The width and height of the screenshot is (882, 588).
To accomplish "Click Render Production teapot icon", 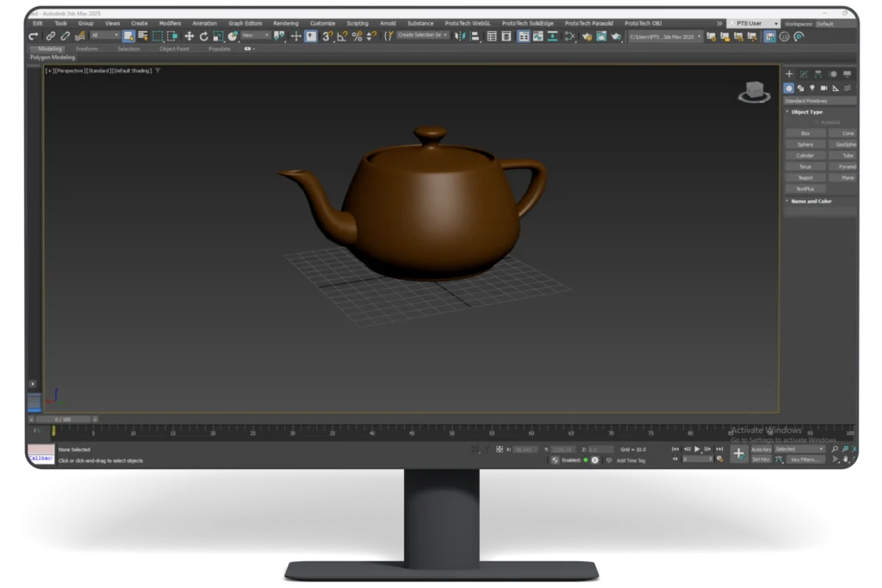I will 617,36.
